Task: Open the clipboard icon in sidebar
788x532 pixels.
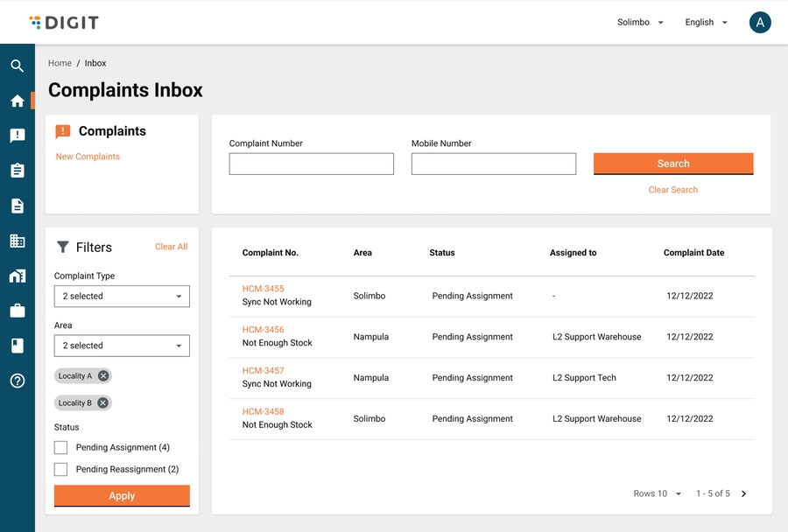Action: (17, 171)
